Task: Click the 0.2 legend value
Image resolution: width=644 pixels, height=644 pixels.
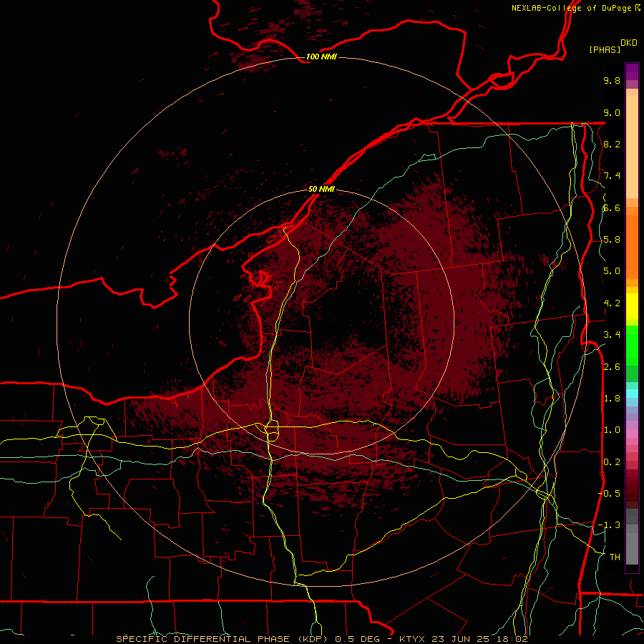Action: 612,462
